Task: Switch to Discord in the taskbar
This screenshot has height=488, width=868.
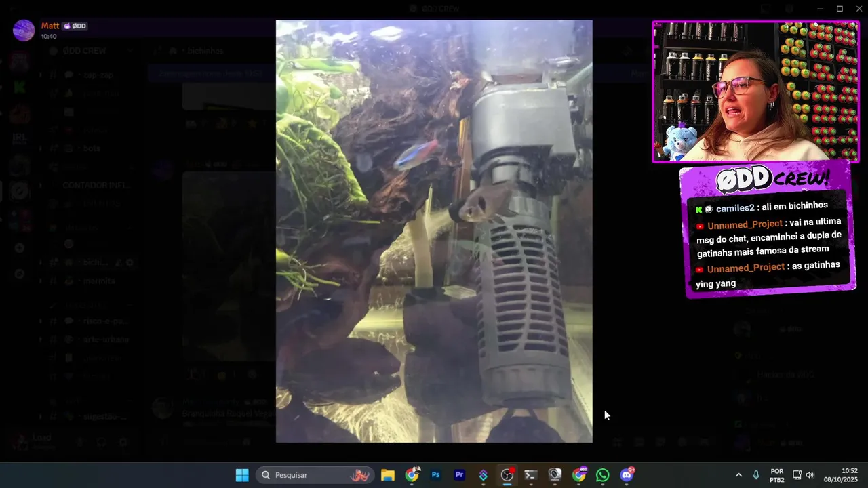Action: point(627,475)
